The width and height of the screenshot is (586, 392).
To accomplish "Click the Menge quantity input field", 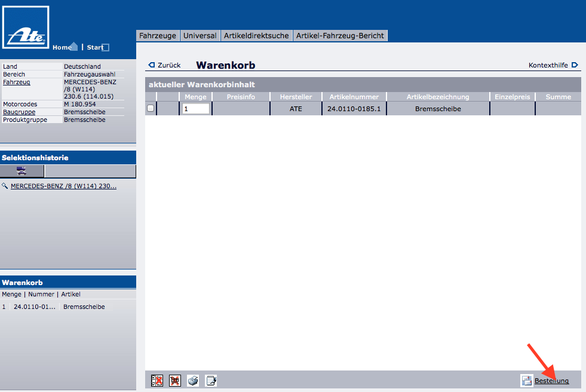I will pyautogui.click(x=196, y=109).
